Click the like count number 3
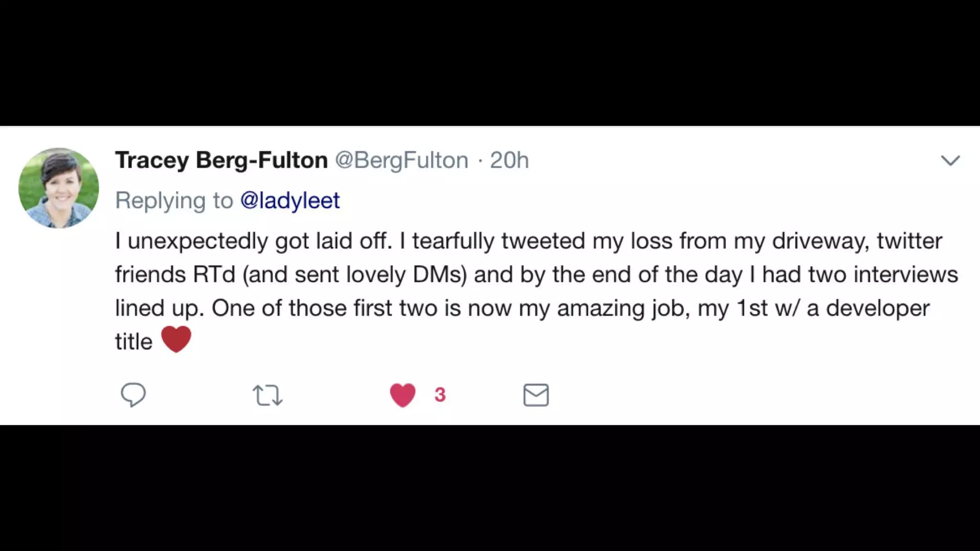Viewport: 980px width, 551px height. pyautogui.click(x=440, y=395)
